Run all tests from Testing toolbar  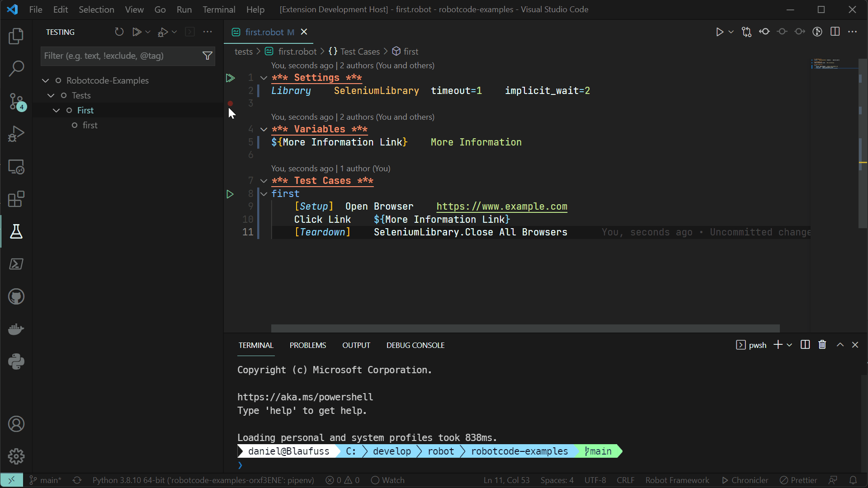(136, 32)
